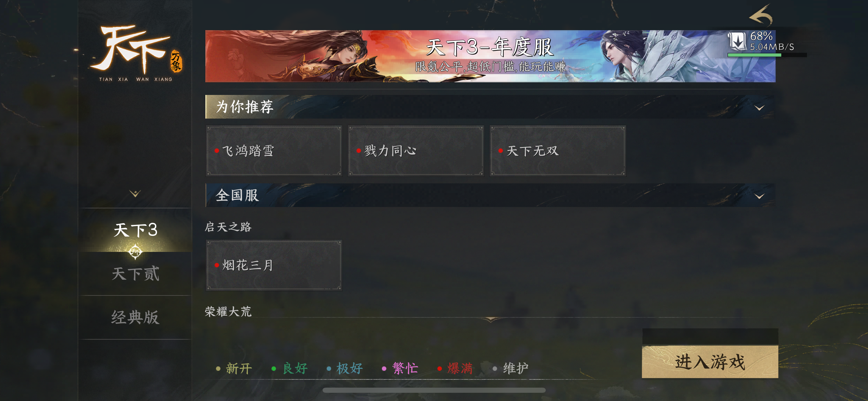The width and height of the screenshot is (868, 401).
Task: Click the green download progress bar
Action: (755, 55)
